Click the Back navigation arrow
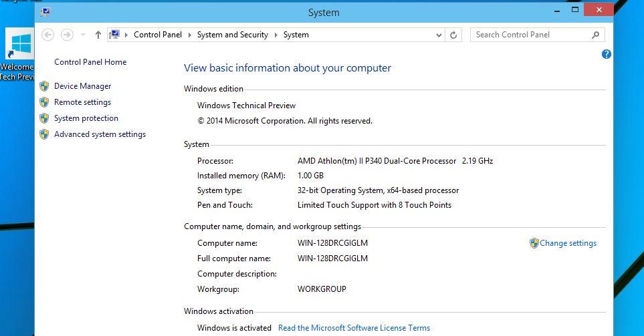Screen dimensions: 644x336 coord(48,35)
